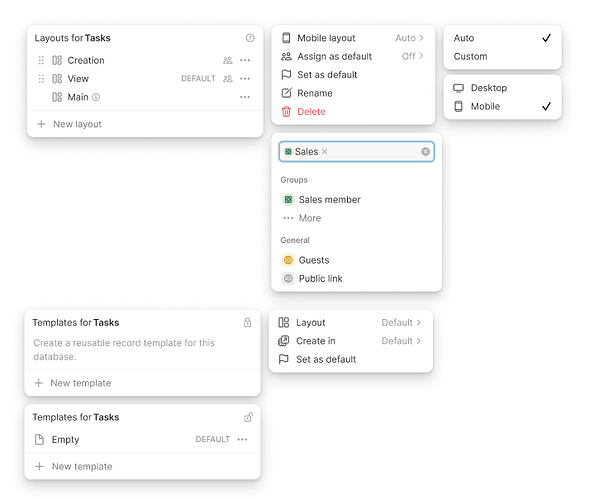589x500 pixels.
Task: Remove the Sales tag from the search field
Action: click(x=325, y=151)
